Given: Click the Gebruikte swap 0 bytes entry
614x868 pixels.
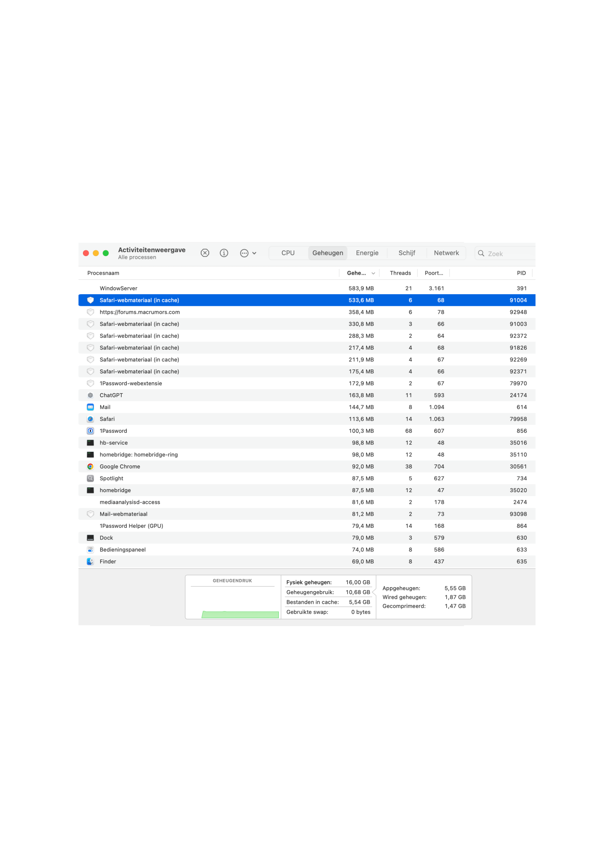Looking at the screenshot, I should (328, 612).
